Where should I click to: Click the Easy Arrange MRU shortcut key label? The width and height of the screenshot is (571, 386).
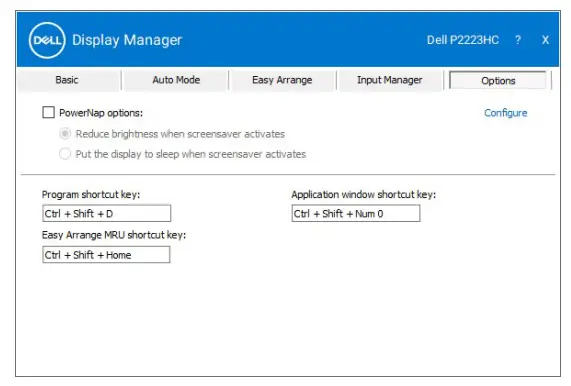[114, 235]
